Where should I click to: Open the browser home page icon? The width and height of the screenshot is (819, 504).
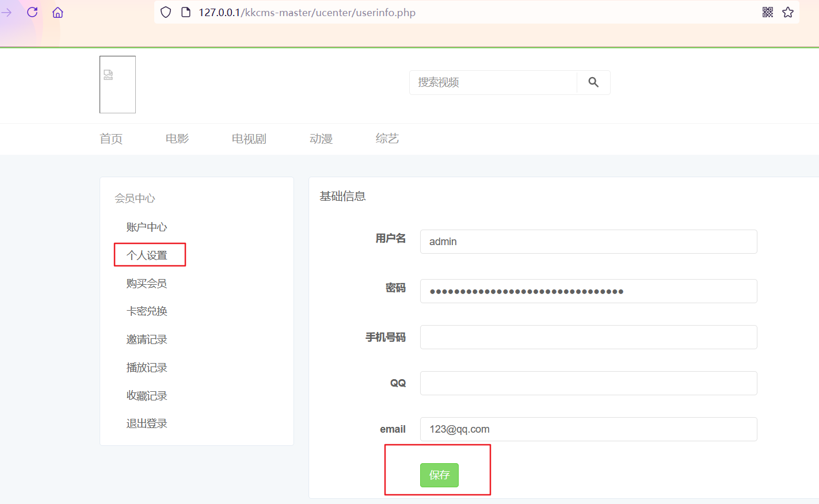(x=57, y=12)
